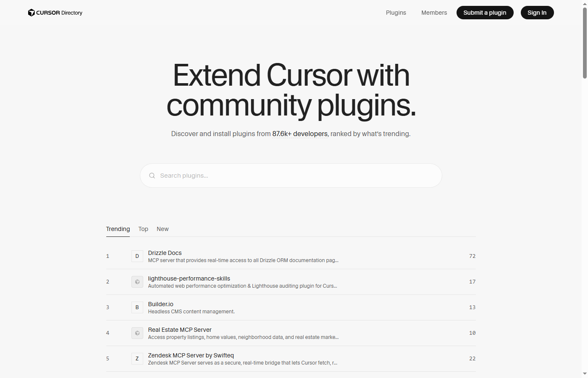Open the Members nav link
This screenshot has width=588, height=378.
(434, 13)
